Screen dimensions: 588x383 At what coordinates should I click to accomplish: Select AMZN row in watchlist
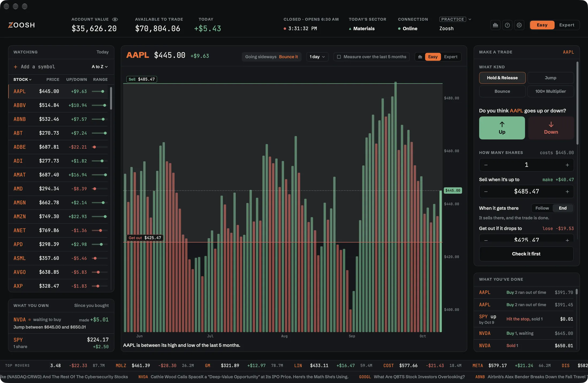tap(59, 216)
